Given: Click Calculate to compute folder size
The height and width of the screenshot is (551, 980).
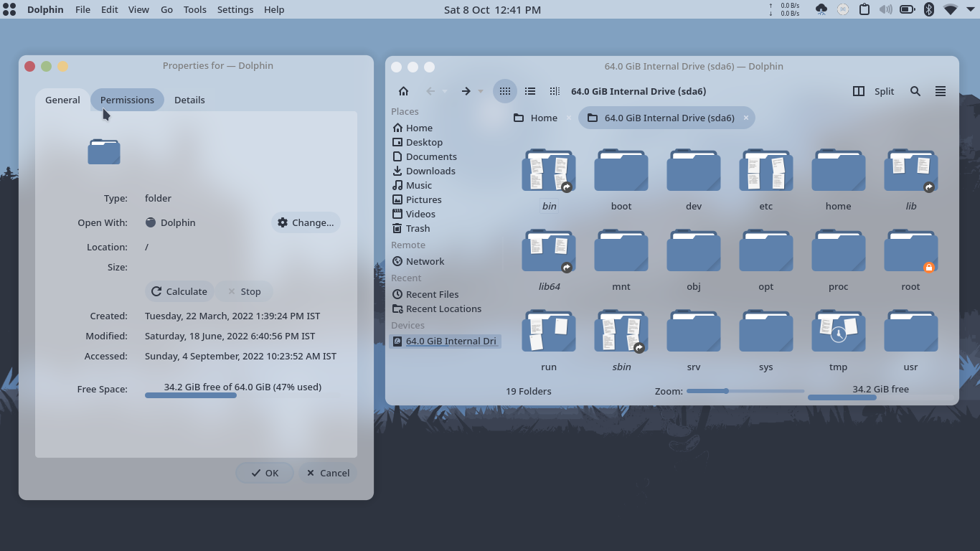Looking at the screenshot, I should pos(179,291).
